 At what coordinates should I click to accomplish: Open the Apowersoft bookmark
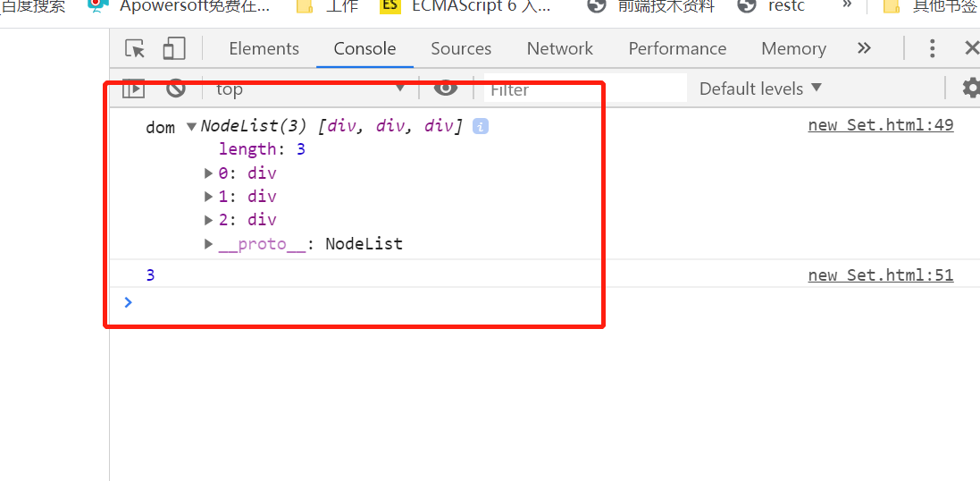pyautogui.click(x=180, y=6)
